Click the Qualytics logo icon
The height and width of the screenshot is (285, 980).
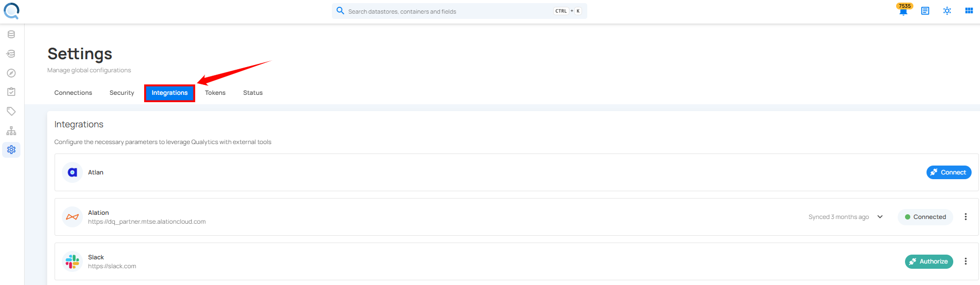coord(12,11)
